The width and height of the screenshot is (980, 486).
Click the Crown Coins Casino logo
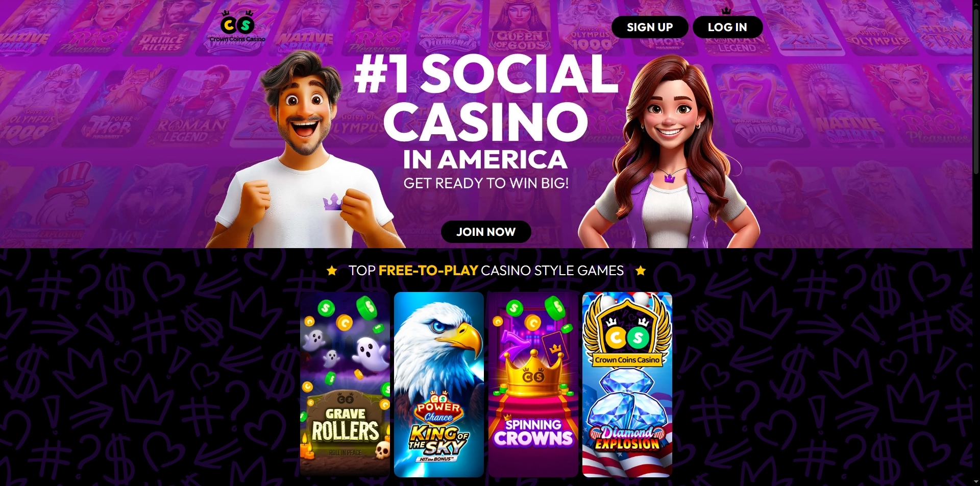pyautogui.click(x=237, y=26)
